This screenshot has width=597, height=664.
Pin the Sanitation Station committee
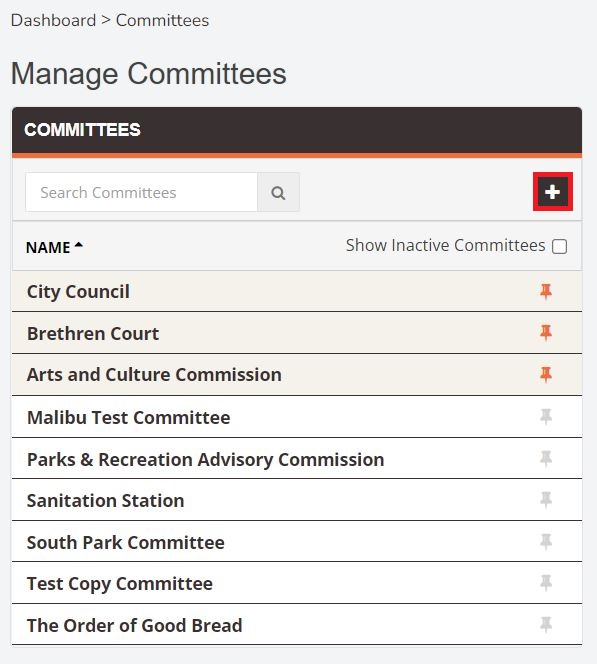(x=546, y=500)
